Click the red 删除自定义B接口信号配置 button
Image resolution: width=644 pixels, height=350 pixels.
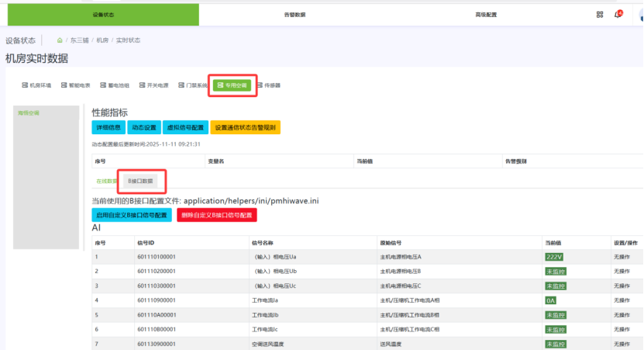pos(217,215)
